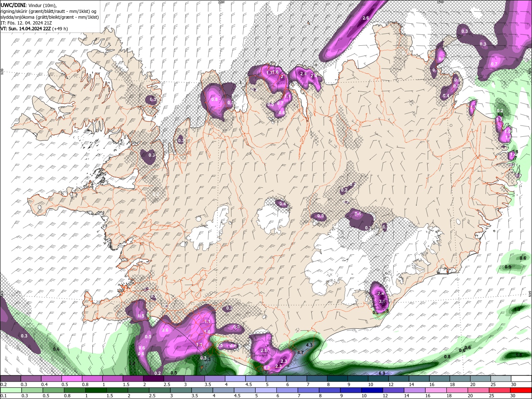Click the 'slydda/snjókoma' legend description line
The width and height of the screenshot is (532, 399).
coord(50,17)
